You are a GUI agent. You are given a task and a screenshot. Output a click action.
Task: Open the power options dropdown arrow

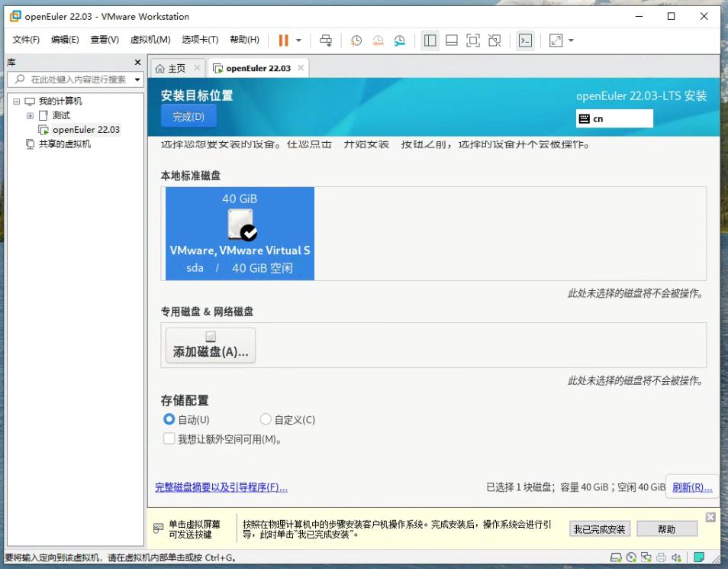click(x=298, y=40)
